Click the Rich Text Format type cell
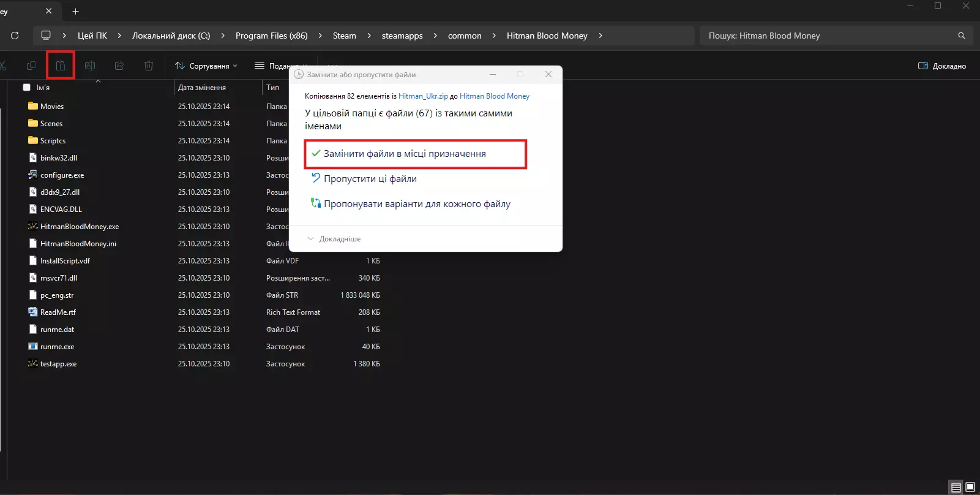This screenshot has height=495, width=980. [x=293, y=312]
